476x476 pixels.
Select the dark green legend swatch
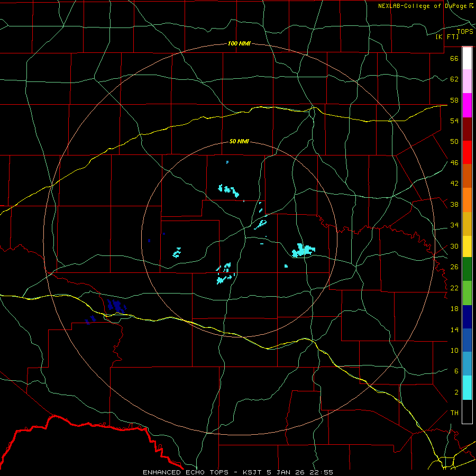[x=467, y=269]
